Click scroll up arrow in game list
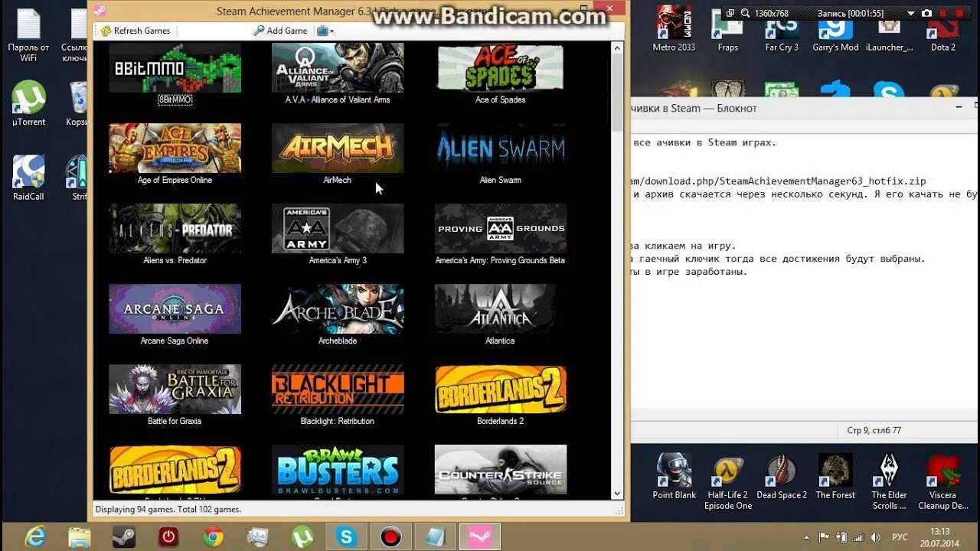This screenshot has height=551, width=980. [617, 48]
